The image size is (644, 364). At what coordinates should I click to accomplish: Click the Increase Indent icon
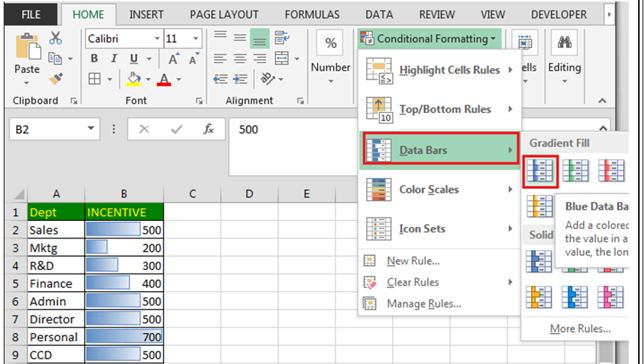(239, 79)
